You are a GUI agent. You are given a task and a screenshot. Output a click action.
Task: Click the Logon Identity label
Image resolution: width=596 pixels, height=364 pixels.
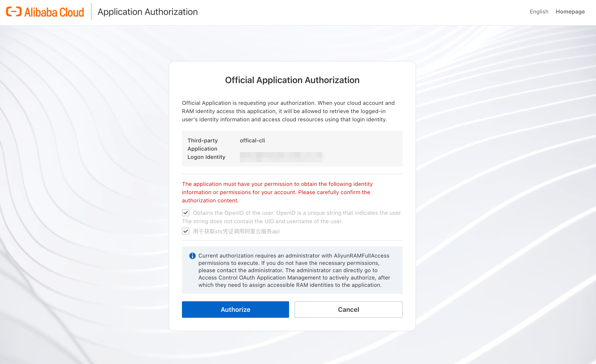click(x=206, y=157)
